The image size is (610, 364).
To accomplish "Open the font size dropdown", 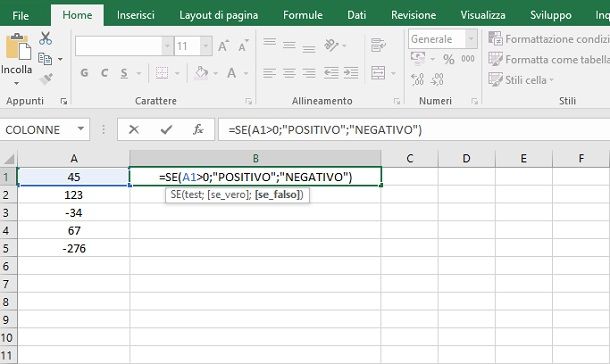I will (x=206, y=46).
